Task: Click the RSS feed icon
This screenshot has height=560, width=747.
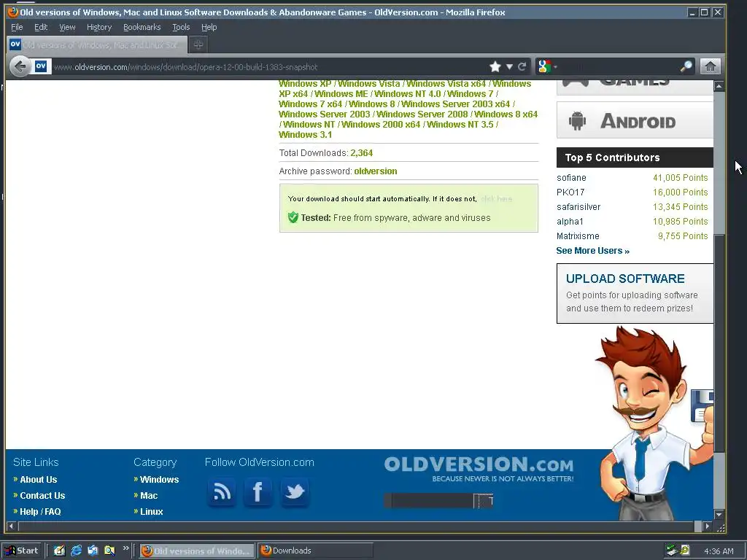Action: pos(222,492)
